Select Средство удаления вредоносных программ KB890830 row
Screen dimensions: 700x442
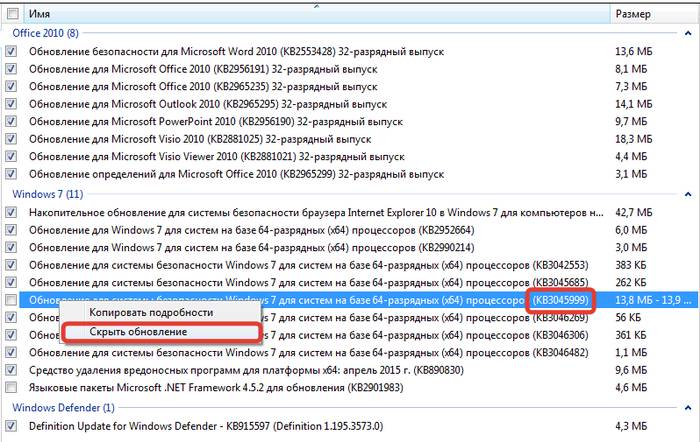click(x=246, y=370)
